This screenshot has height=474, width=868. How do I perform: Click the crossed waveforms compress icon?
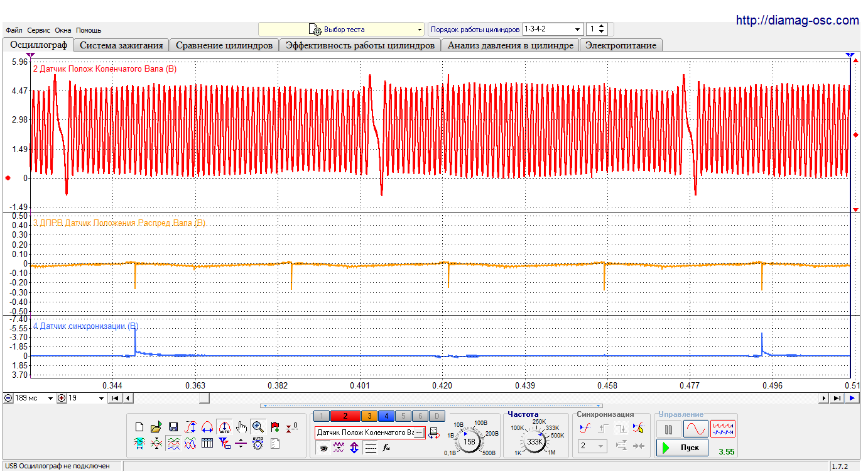(x=156, y=444)
